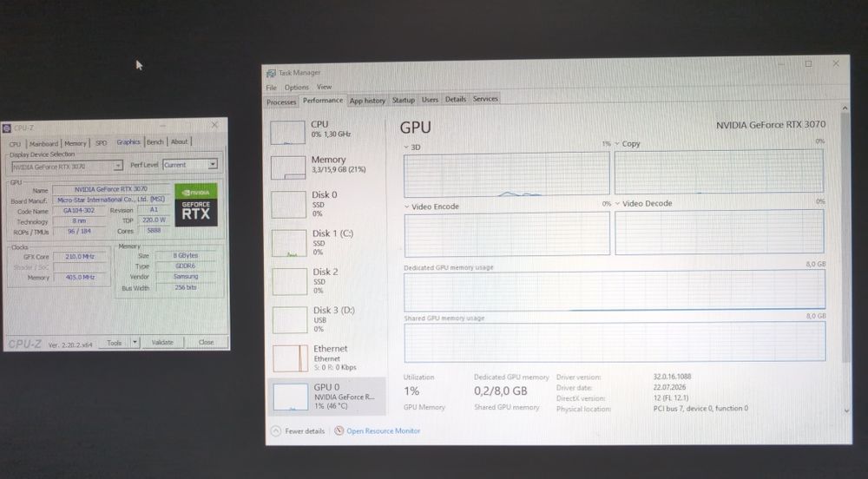Screen dimensions: 868x479
Task: Select CPU in the performance sidebar
Action: coord(326,132)
